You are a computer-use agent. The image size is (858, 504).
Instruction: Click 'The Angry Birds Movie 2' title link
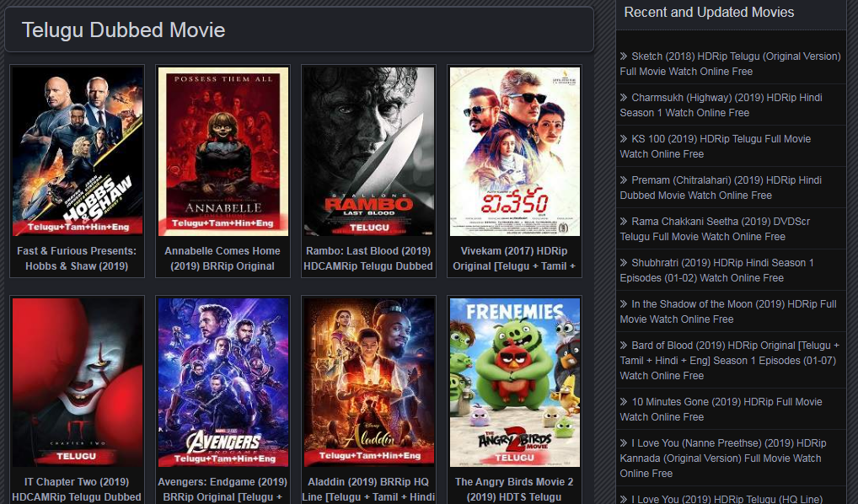514,489
